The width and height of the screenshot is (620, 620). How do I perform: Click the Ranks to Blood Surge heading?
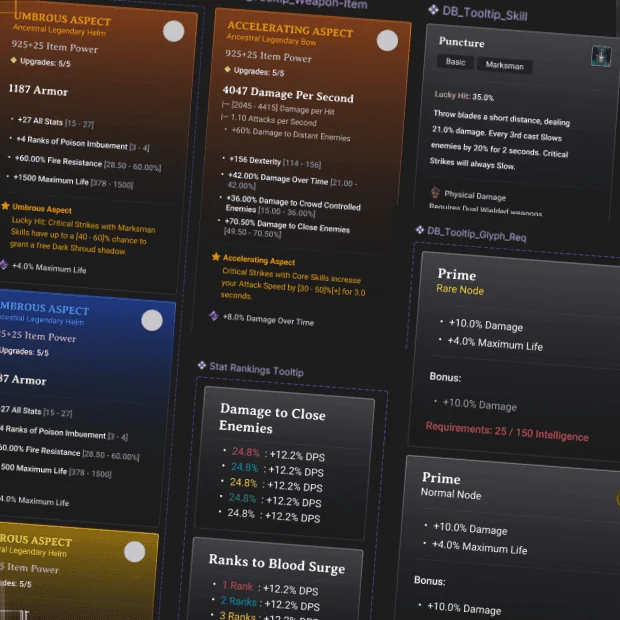click(277, 564)
